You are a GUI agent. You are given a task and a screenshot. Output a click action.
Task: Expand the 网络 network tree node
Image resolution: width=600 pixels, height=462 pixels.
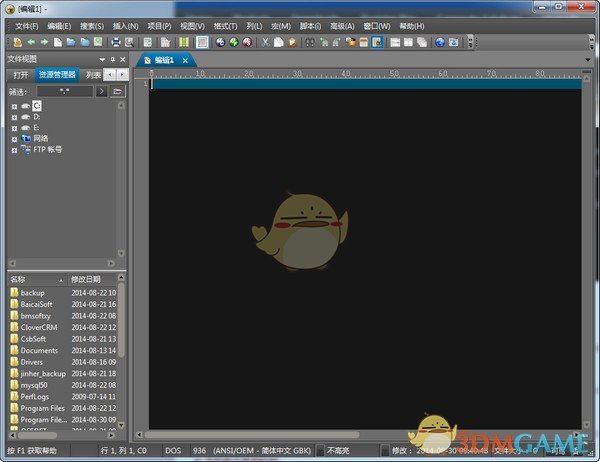(14, 138)
